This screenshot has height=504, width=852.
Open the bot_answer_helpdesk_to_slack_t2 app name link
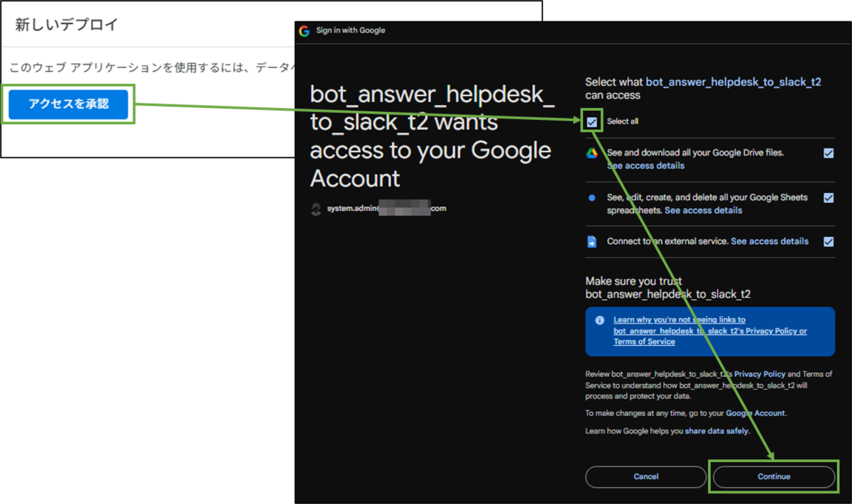click(733, 82)
